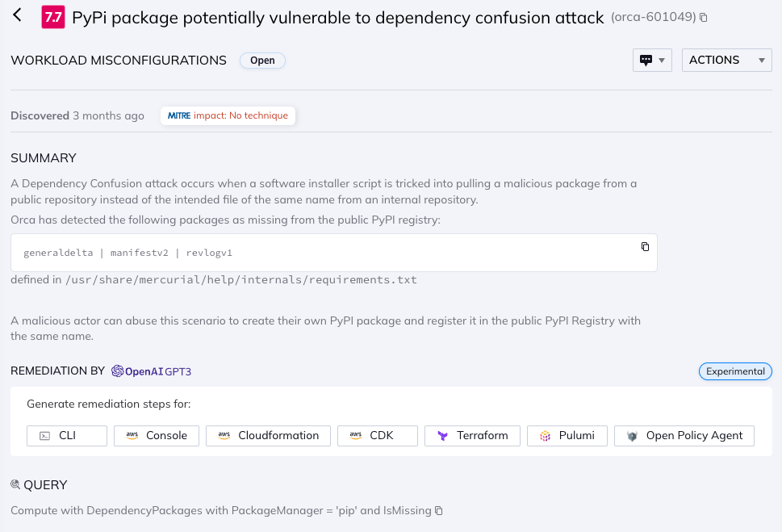
Task: Click the AWS icon on the CDK button
Action: point(357,435)
